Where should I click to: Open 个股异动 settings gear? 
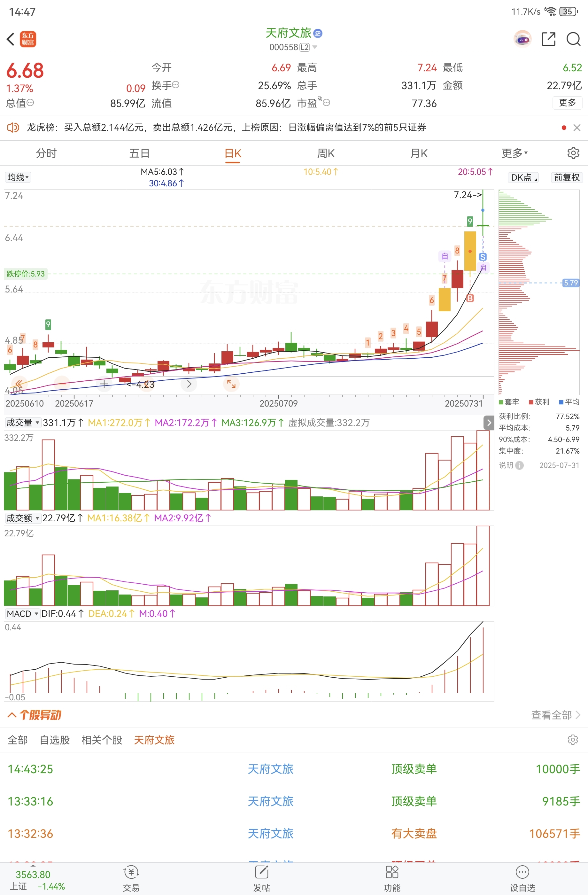pos(573,740)
